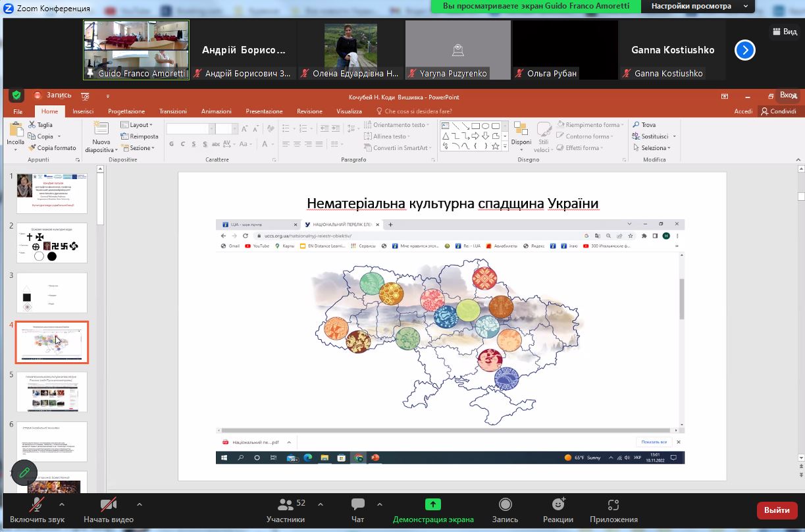Expand video options arrow beside camera
The width and height of the screenshot is (805, 532).
click(139, 504)
